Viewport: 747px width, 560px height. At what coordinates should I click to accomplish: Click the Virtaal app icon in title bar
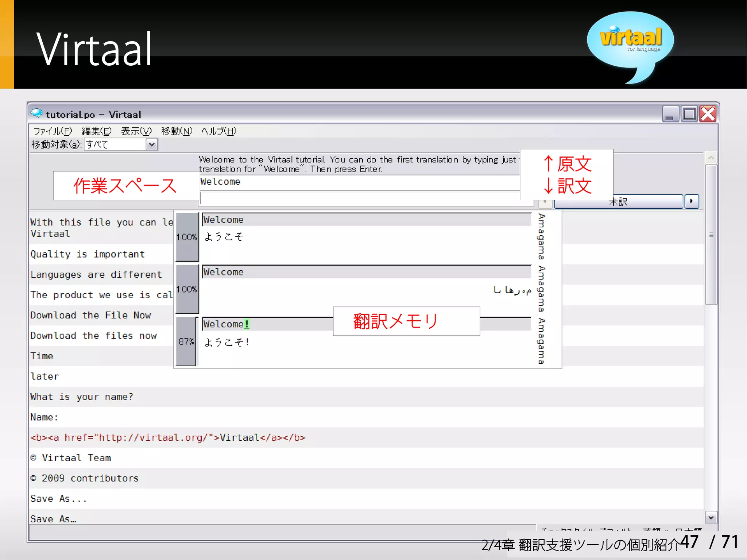pos(36,113)
